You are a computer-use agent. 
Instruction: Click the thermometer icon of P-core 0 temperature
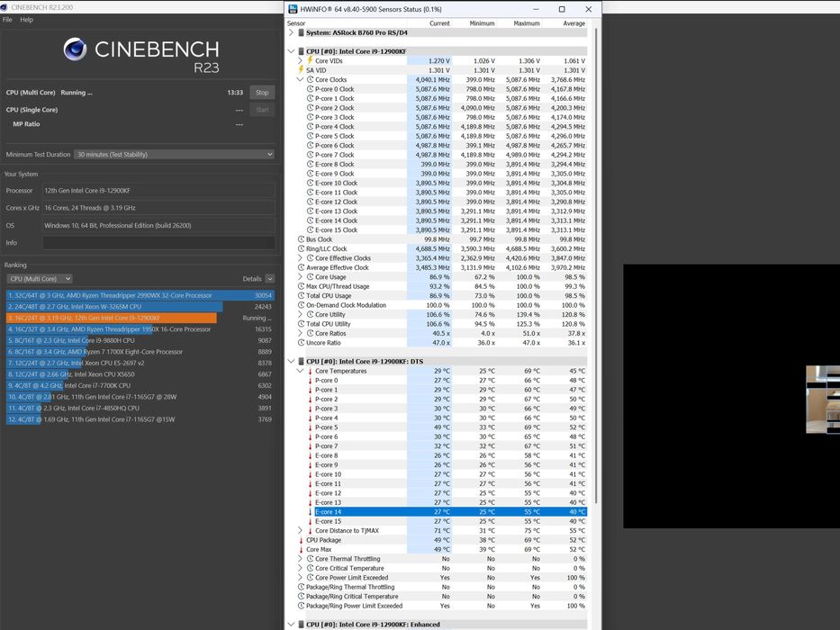coord(311,381)
